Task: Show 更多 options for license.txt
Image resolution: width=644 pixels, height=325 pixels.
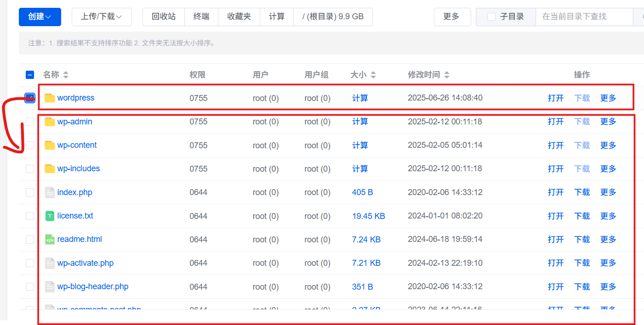Action: pos(608,216)
